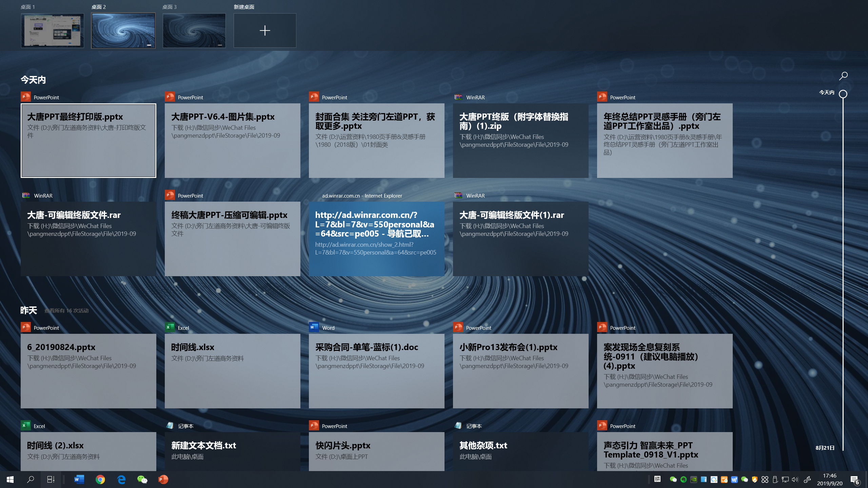Open Task View from the taskbar
868x488 pixels.
pos(51,479)
